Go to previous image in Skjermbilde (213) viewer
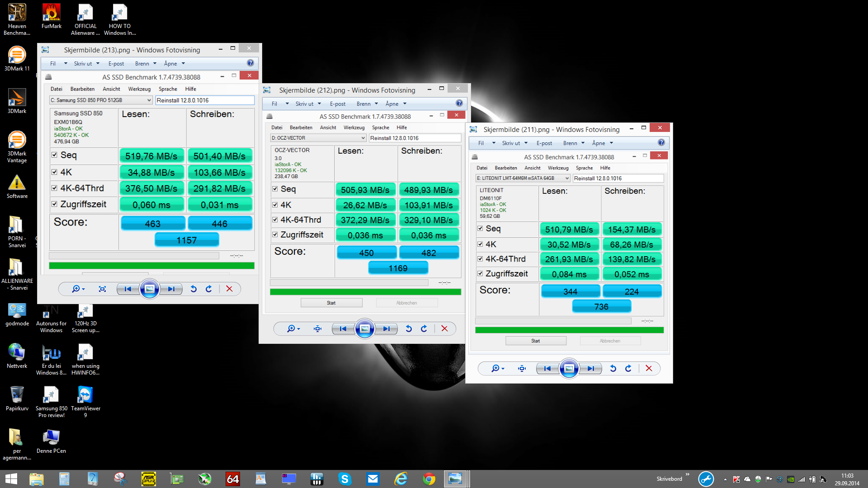Image resolution: width=868 pixels, height=488 pixels. click(x=128, y=289)
